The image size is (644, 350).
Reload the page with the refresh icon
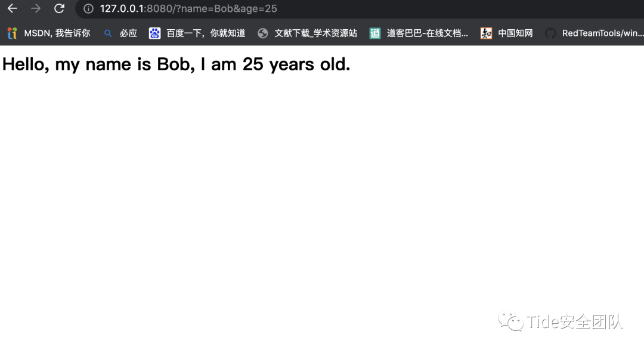[59, 8]
